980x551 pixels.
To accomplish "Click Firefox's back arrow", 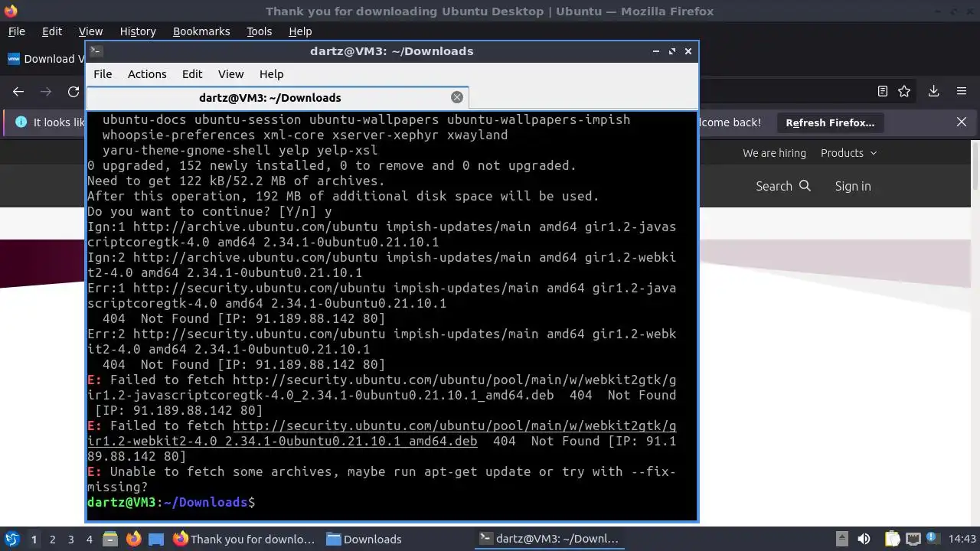I will 18,91.
